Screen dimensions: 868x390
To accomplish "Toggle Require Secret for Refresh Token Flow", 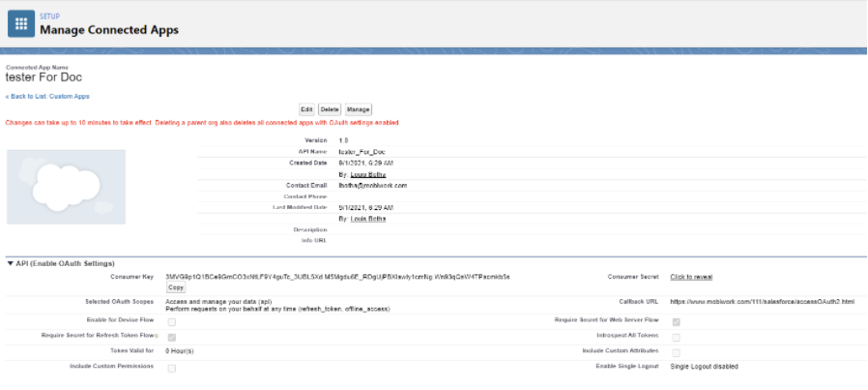I will [172, 337].
